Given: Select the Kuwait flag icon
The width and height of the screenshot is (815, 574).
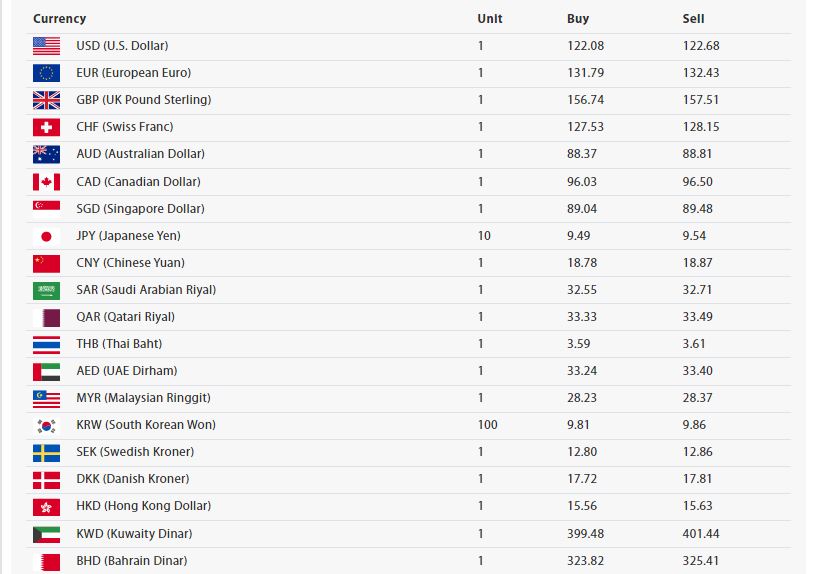Looking at the screenshot, I should point(46,534).
